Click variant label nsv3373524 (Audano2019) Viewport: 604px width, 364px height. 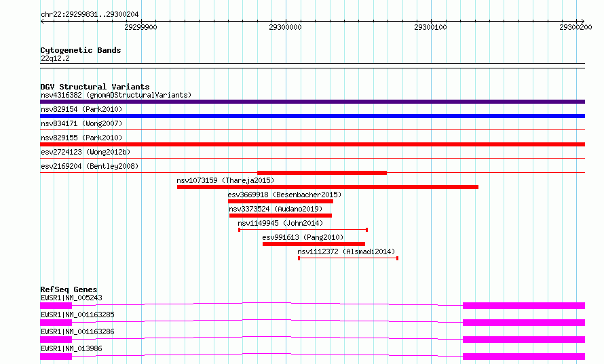click(x=276, y=209)
